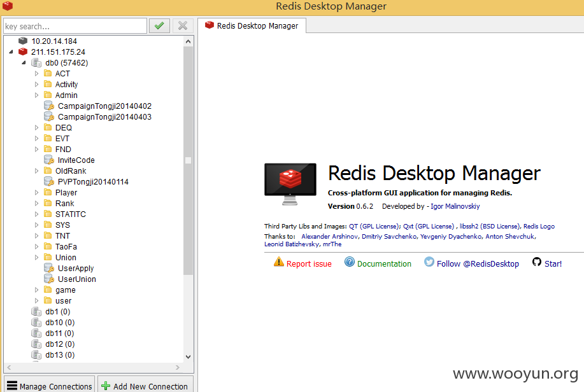
Task: Open Manage Connections
Action: tap(50, 386)
